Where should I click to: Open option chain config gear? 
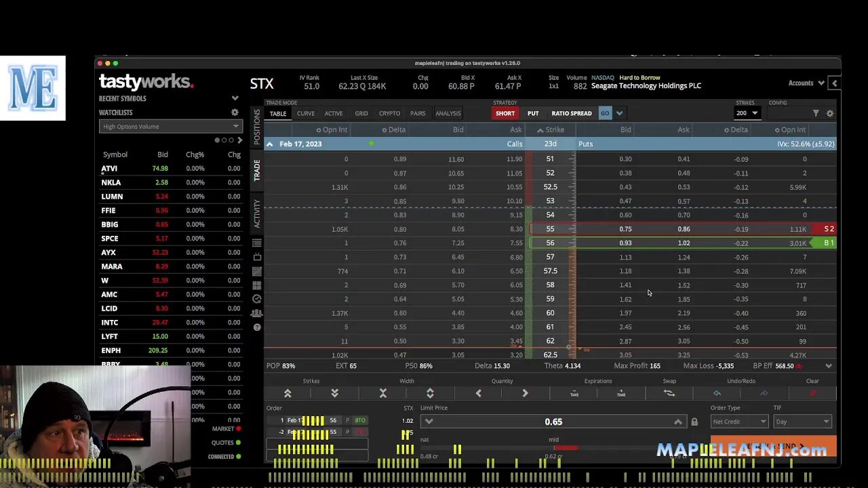(830, 113)
